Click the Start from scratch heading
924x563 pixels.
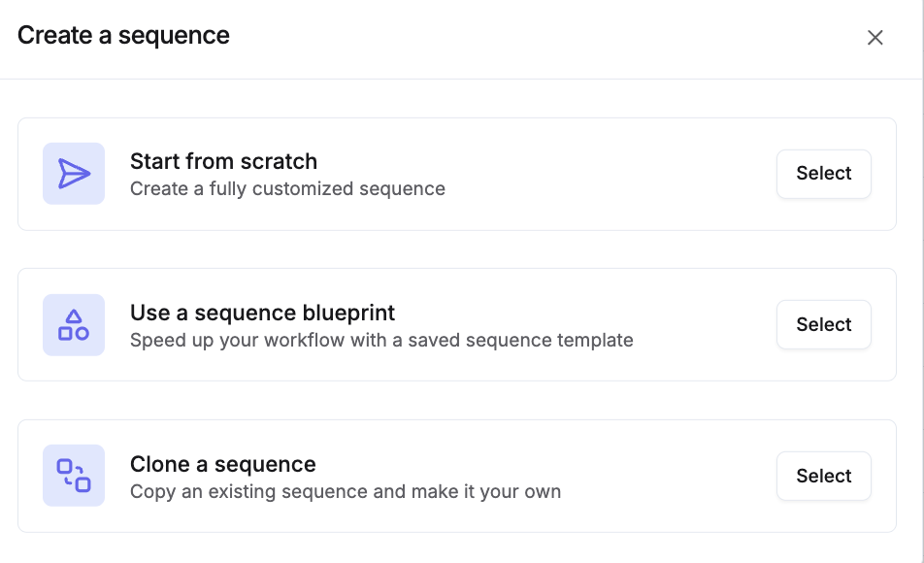[223, 161]
